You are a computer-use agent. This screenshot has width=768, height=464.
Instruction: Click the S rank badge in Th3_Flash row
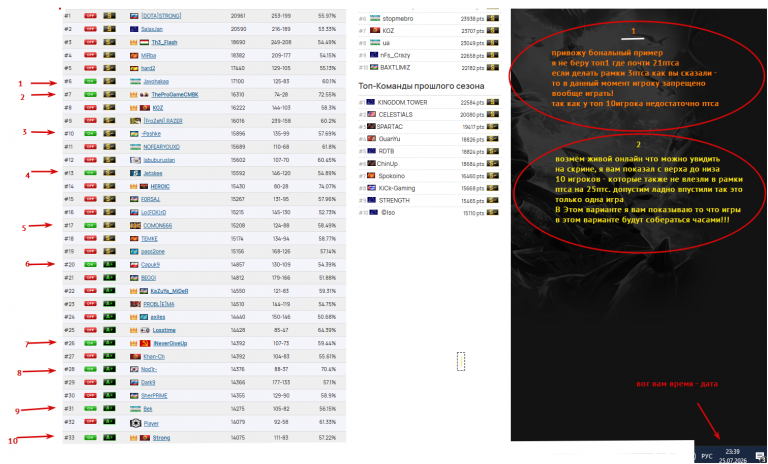[109, 42]
